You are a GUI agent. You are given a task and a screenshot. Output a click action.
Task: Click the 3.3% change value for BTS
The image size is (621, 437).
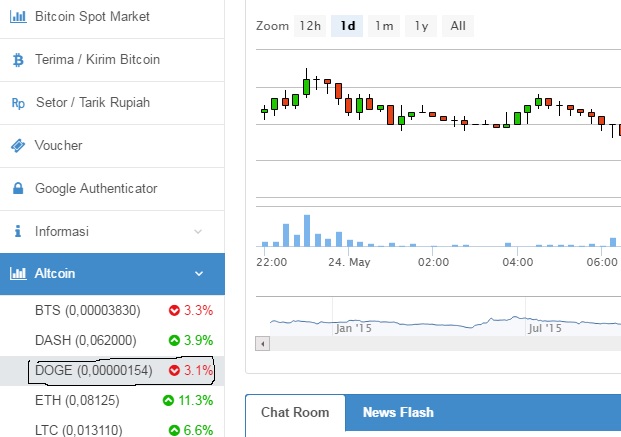point(198,310)
